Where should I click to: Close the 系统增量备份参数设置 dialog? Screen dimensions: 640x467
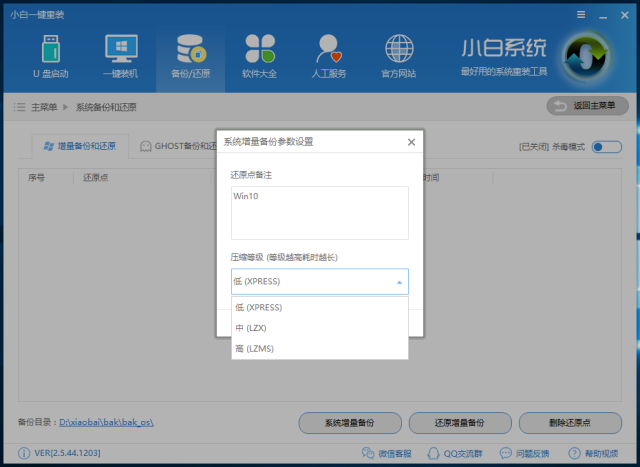(x=411, y=142)
